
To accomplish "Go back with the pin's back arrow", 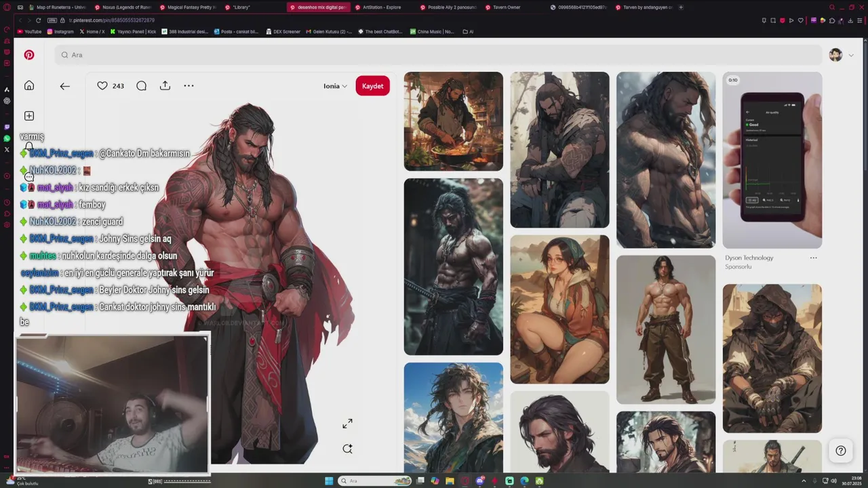I will point(64,86).
